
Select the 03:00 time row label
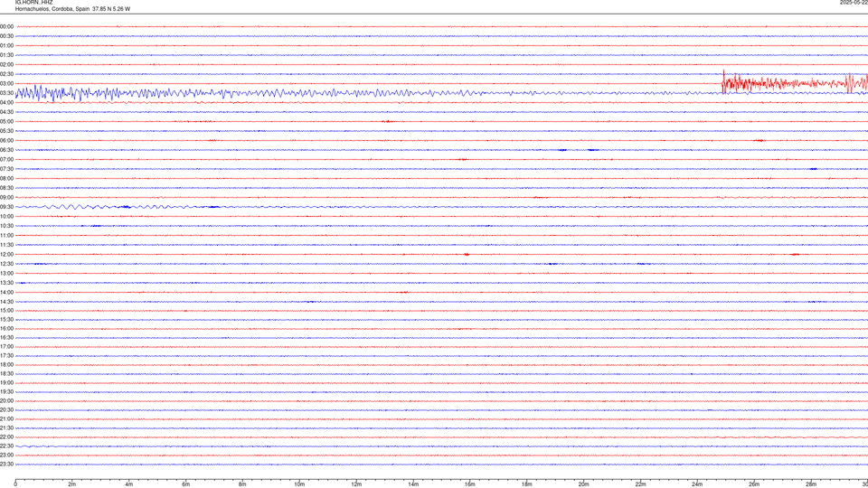pos(6,83)
